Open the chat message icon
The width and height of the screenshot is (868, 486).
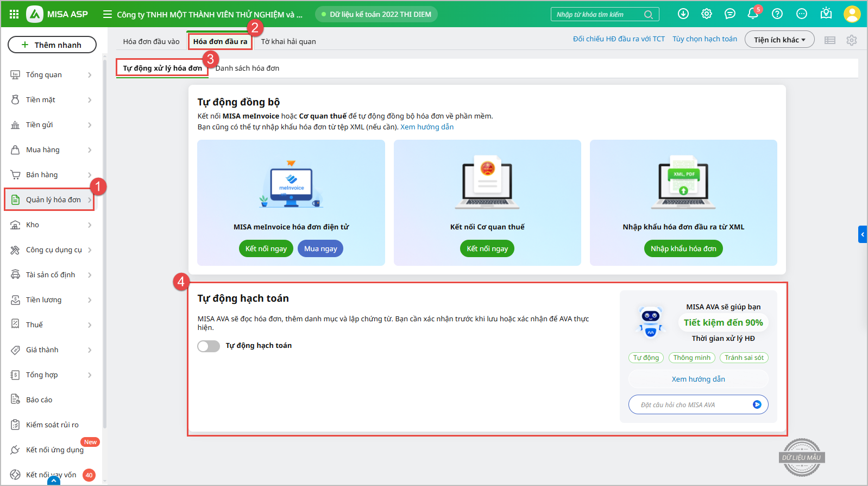point(730,14)
